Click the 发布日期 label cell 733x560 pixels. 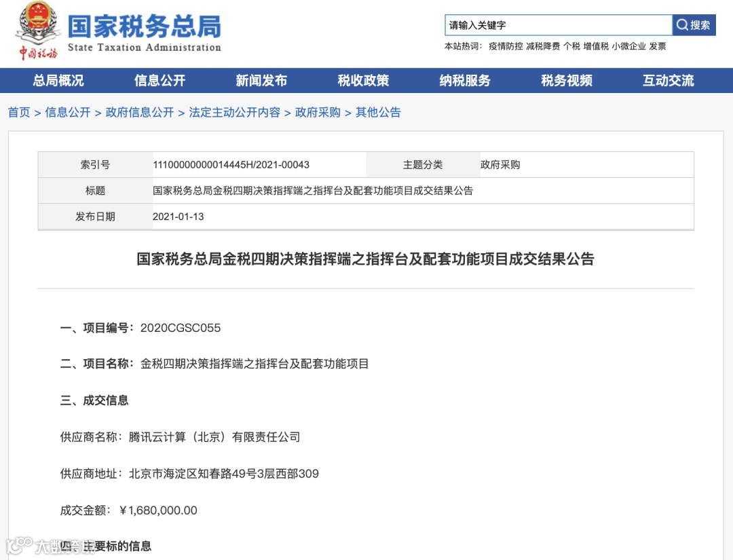click(96, 217)
